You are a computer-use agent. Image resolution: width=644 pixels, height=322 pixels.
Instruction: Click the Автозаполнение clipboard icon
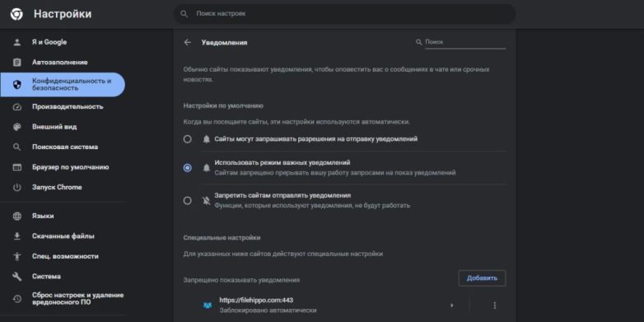[x=16, y=63]
